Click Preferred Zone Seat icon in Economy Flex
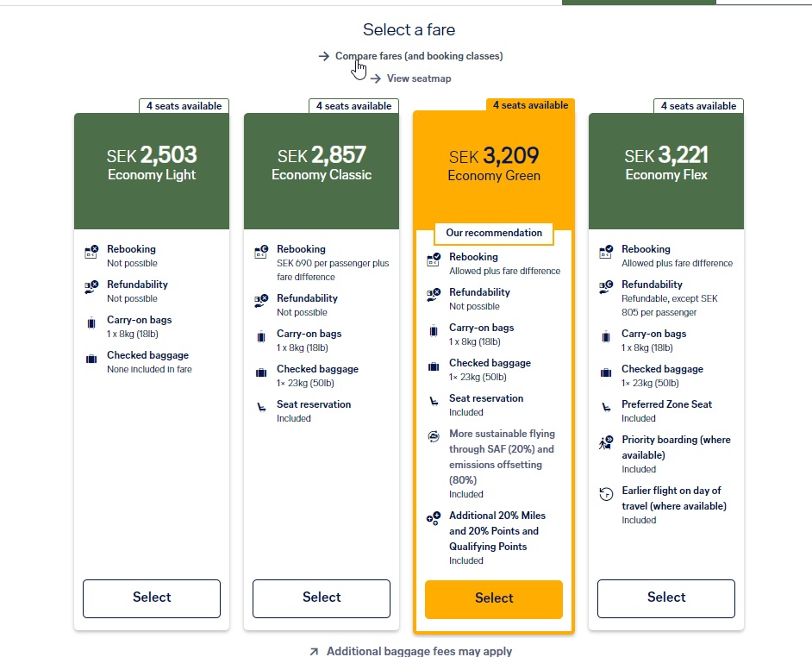 point(606,407)
